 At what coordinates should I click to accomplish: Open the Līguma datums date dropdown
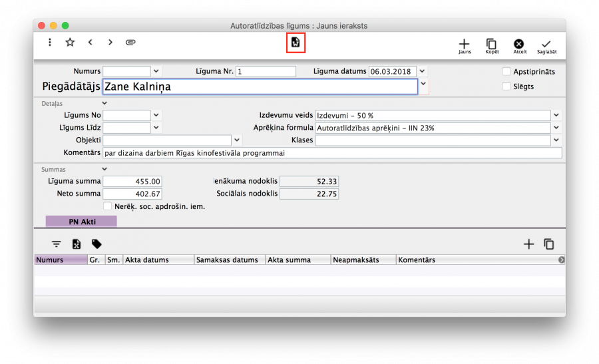coord(423,71)
